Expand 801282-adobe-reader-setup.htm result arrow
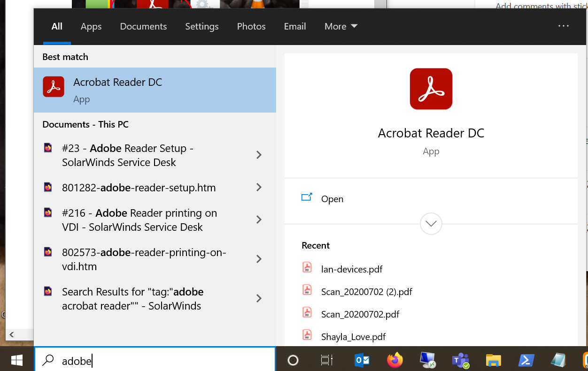588x371 pixels. click(x=259, y=187)
